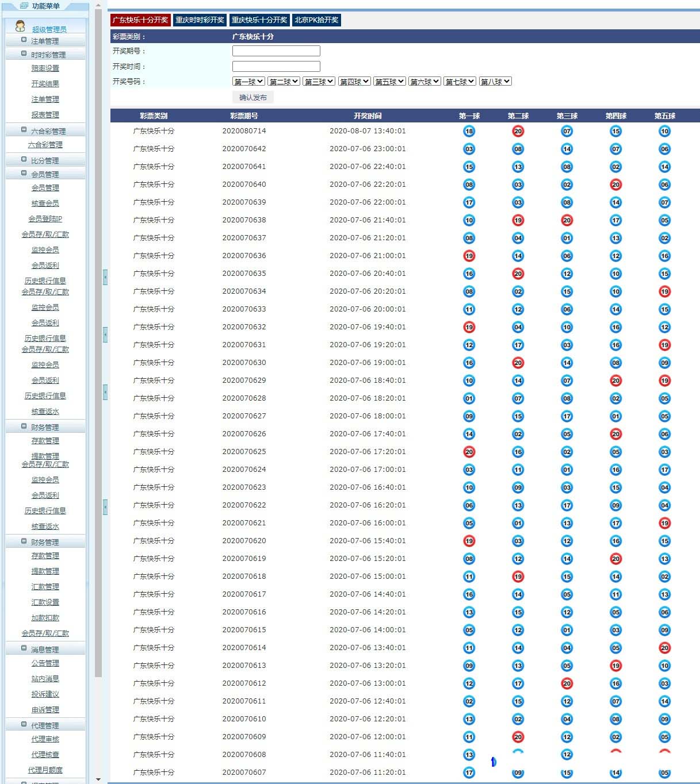Click the 开奖时间 text box

276,67
